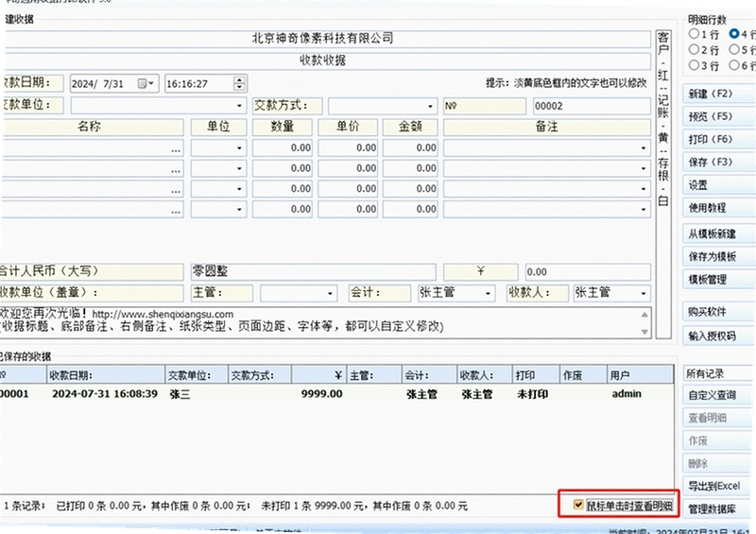Open the 交款方式 dropdown
The width and height of the screenshot is (756, 534).
click(430, 106)
